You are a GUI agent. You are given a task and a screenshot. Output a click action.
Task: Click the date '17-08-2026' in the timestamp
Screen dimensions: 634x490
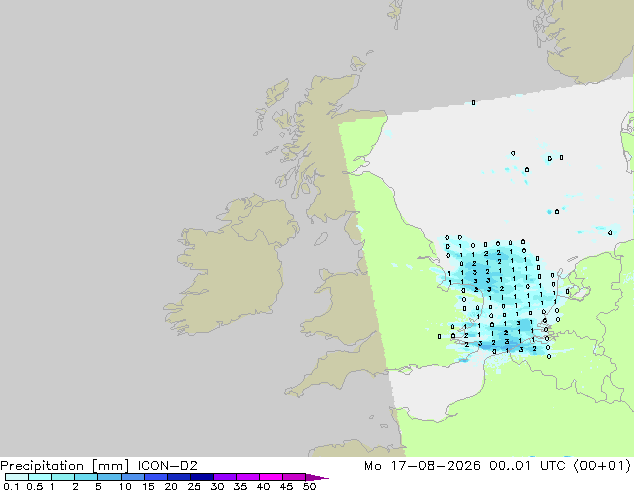click(x=436, y=465)
